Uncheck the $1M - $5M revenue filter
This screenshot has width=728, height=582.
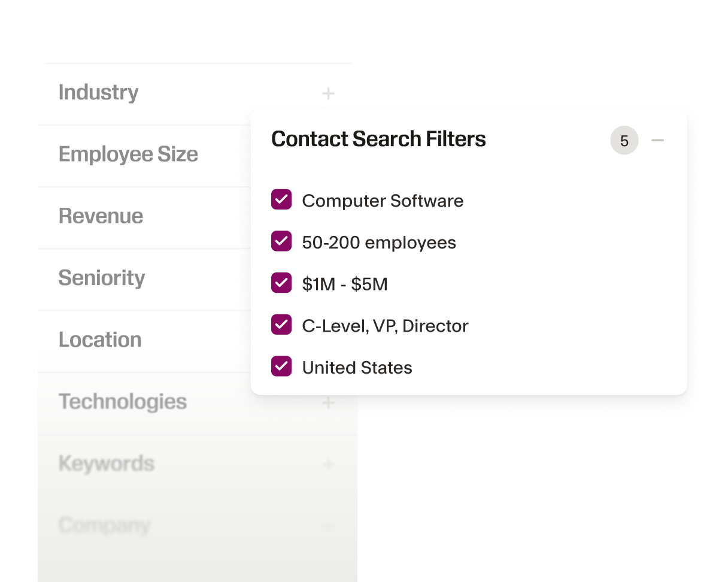pyautogui.click(x=281, y=283)
